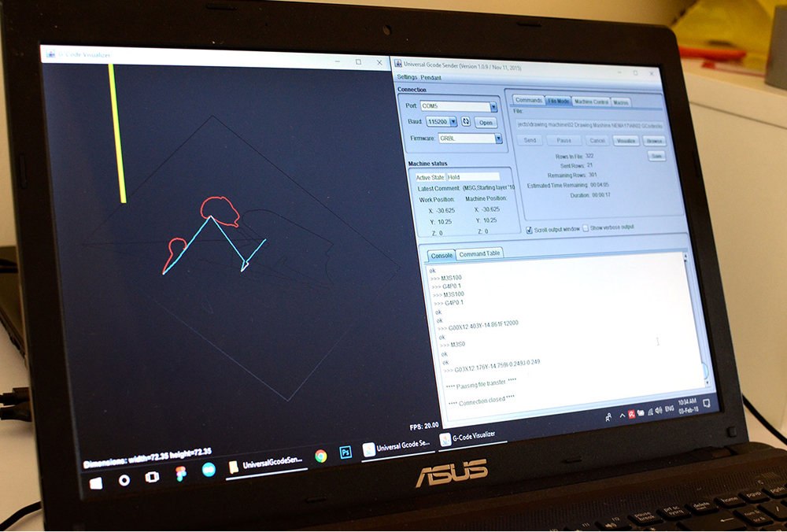This screenshot has height=532, width=787.
Task: Click the G-Code Visualizer title bar icon
Action: [50, 54]
